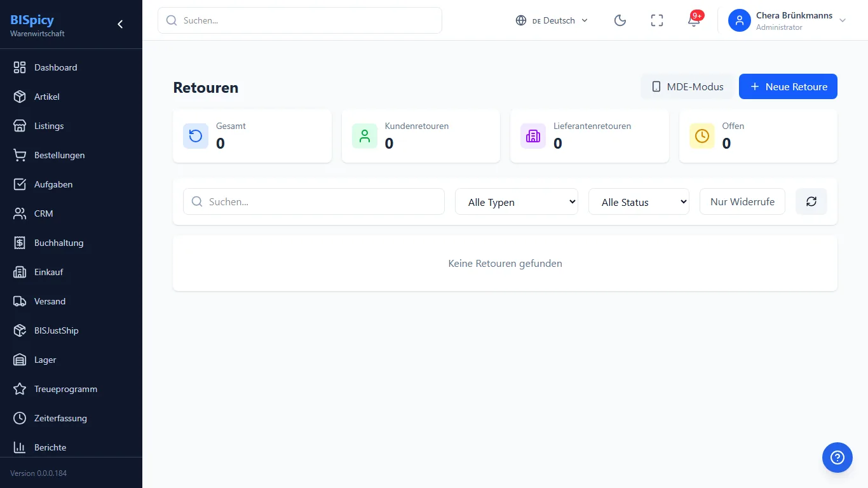Open the Dashboard grid icon

pos(20,67)
